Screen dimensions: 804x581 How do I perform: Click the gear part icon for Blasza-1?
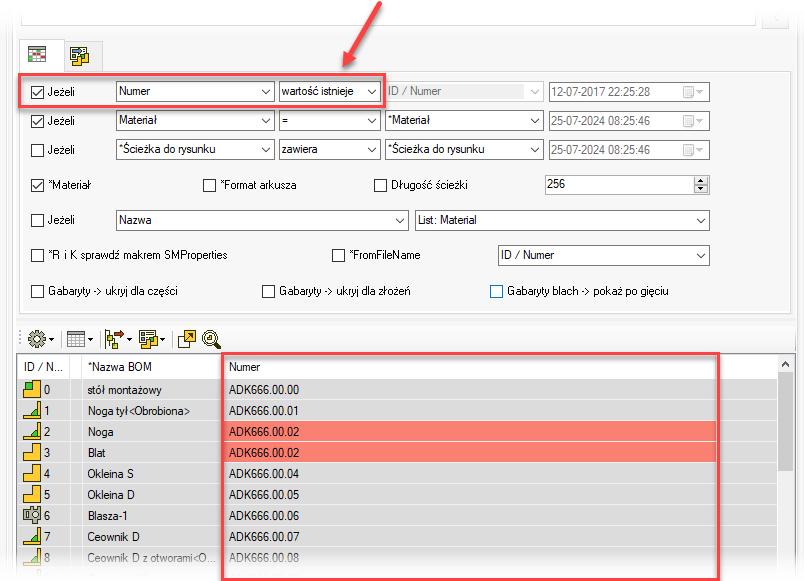tap(31, 516)
